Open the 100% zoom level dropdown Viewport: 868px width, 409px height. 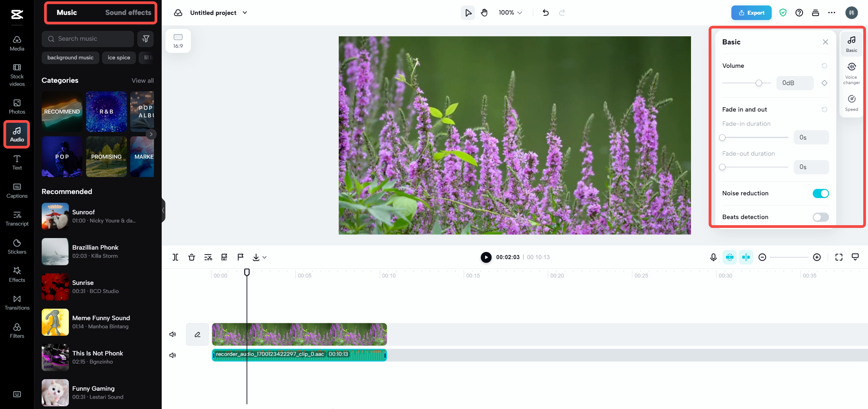510,13
